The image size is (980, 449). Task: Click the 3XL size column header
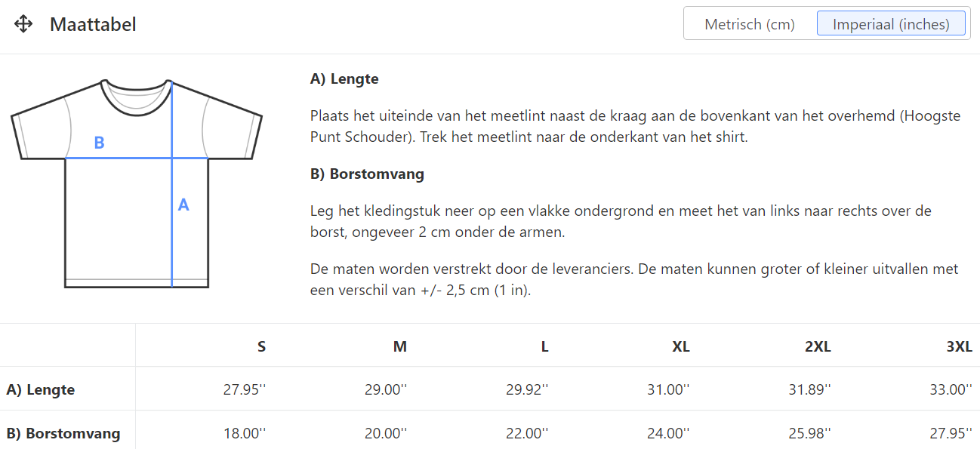pos(959,346)
